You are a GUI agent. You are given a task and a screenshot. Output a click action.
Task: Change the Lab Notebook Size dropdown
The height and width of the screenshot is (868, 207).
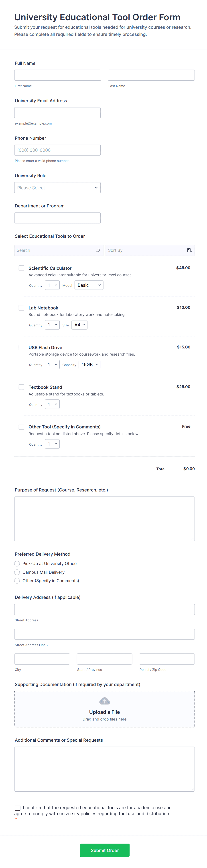[79, 325]
